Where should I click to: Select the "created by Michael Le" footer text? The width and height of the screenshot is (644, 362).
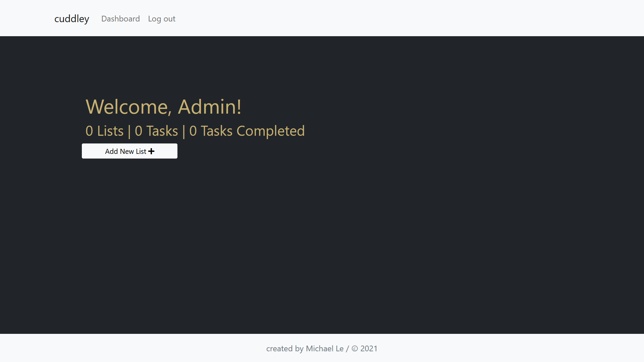[x=305, y=349]
